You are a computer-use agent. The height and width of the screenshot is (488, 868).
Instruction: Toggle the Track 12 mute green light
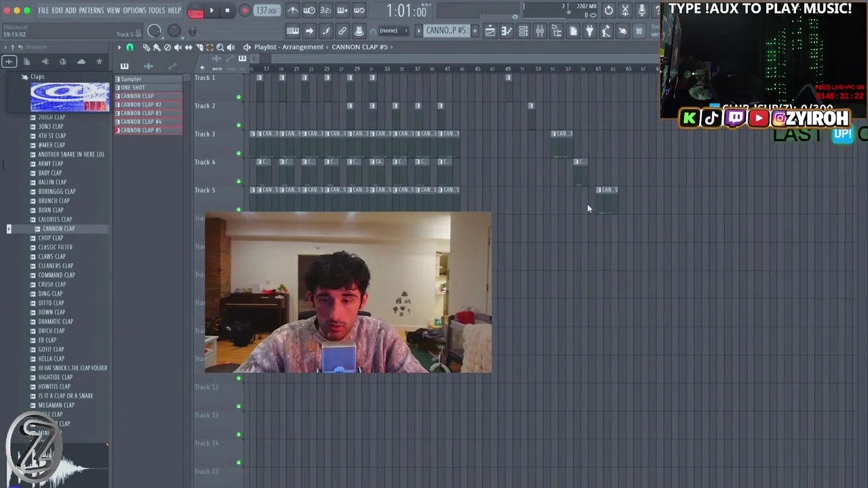[x=238, y=406]
